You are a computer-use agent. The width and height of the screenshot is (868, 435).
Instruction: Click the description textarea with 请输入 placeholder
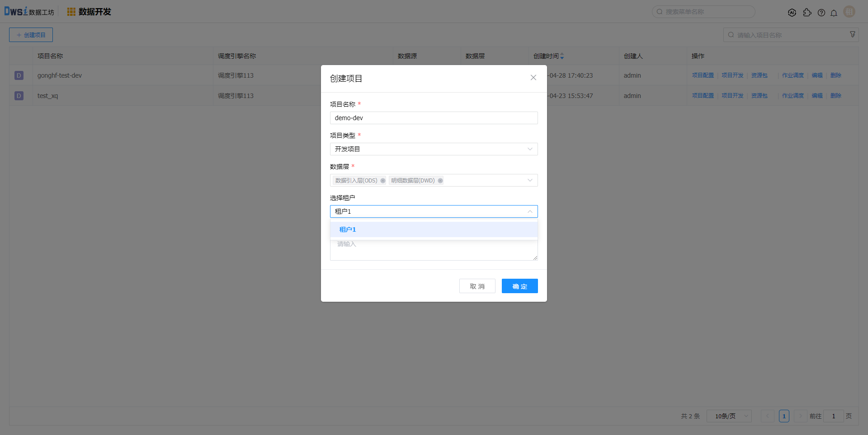coord(434,251)
